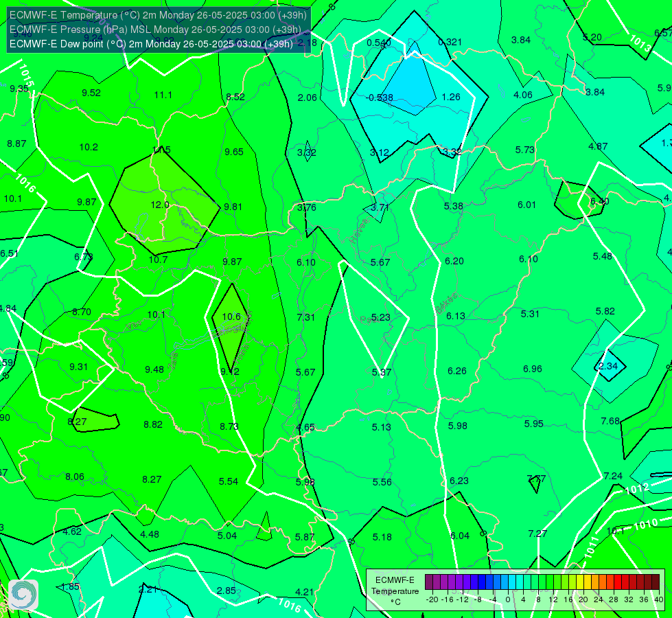This screenshot has width=672, height=618.
Task: Click the 11.1 temperature value
Action: pyautogui.click(x=163, y=95)
